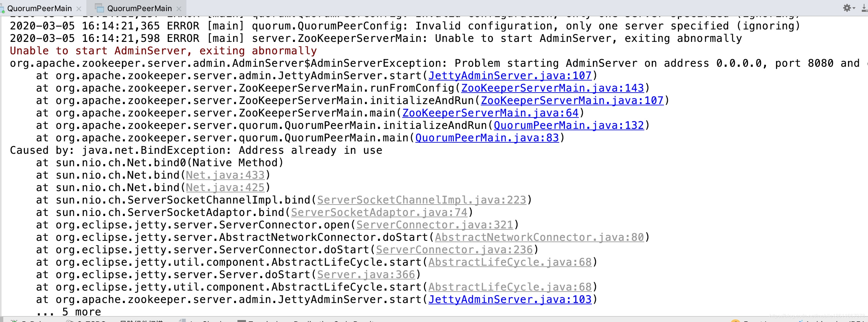The width and height of the screenshot is (868, 322).
Task: Open AbstractLifeCycle.java:68 link above Server.doStart line
Action: pos(510,262)
